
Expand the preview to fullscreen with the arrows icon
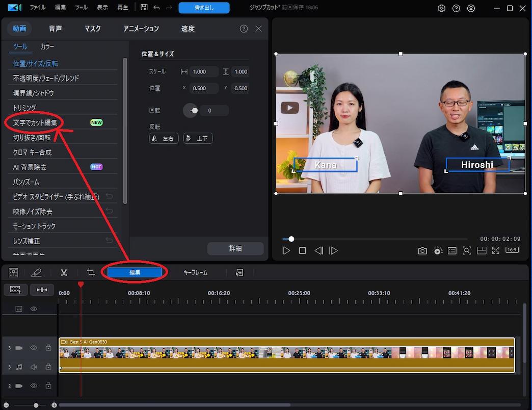[496, 250]
